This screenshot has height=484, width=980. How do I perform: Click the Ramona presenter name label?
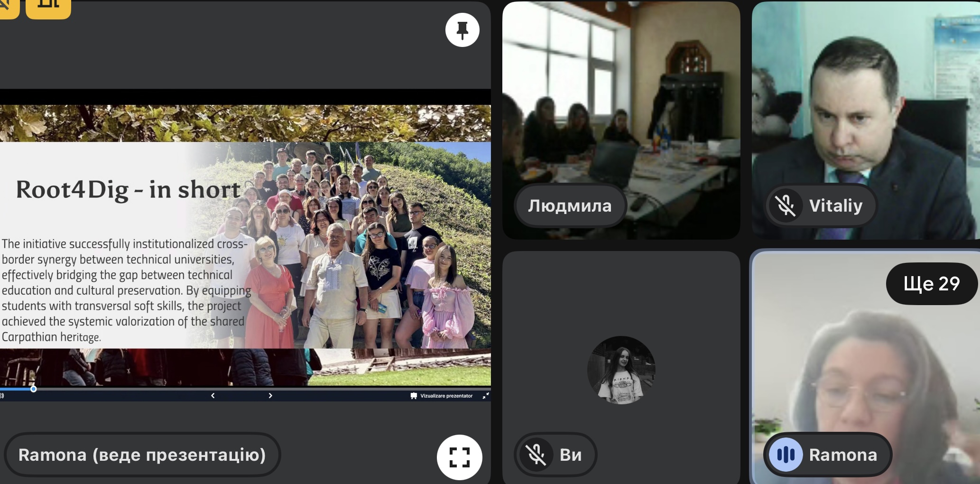[142, 455]
